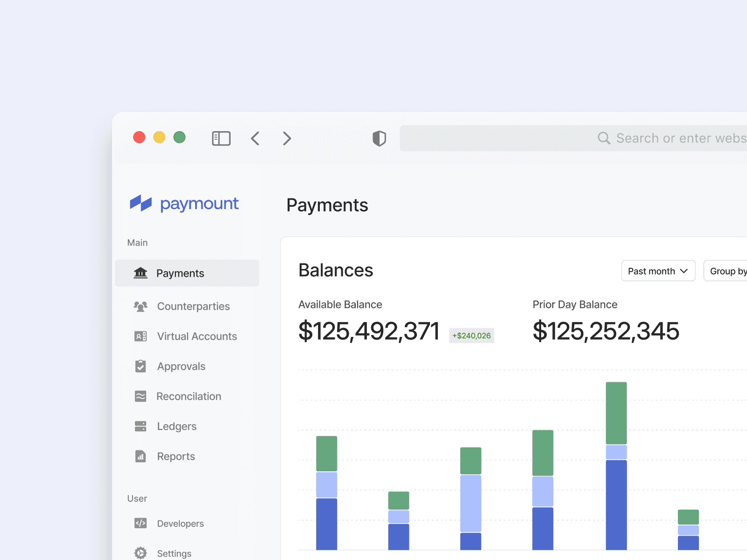Click the Virtual Accounts card icon

pyautogui.click(x=141, y=336)
